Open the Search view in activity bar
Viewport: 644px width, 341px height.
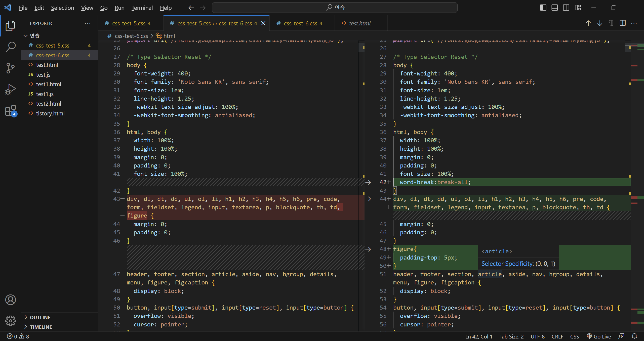pyautogui.click(x=10, y=47)
